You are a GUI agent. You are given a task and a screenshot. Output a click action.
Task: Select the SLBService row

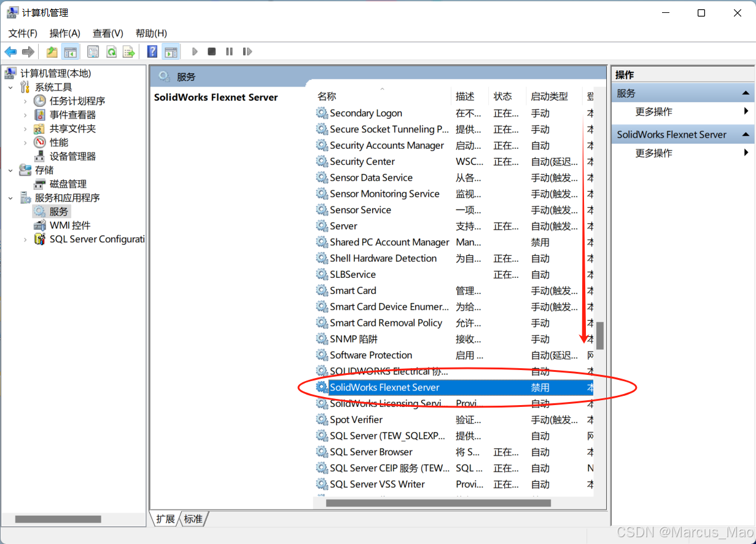(454, 275)
